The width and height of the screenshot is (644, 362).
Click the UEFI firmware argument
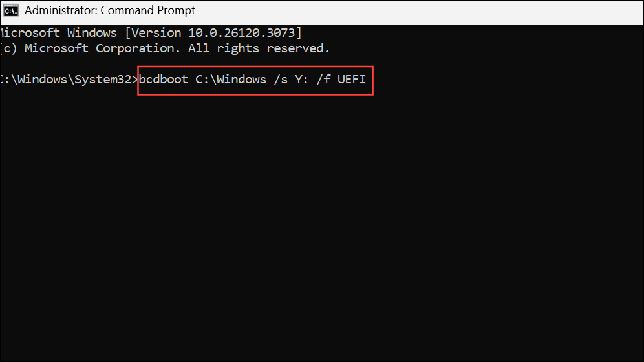(352, 80)
